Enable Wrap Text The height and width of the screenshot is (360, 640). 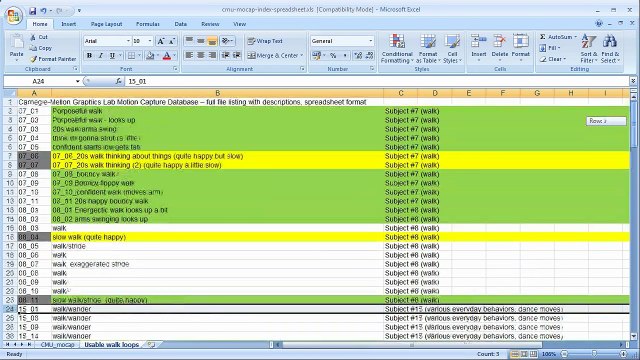pyautogui.click(x=265, y=41)
